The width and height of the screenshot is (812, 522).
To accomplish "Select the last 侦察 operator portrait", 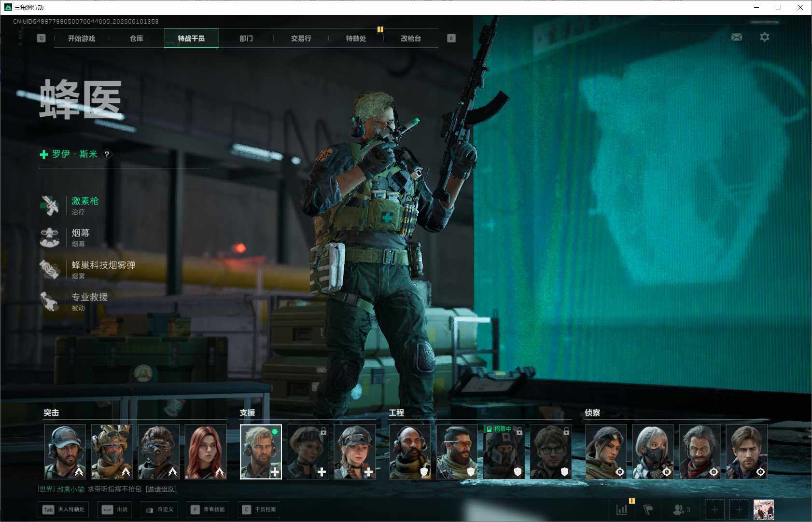I will click(x=746, y=452).
